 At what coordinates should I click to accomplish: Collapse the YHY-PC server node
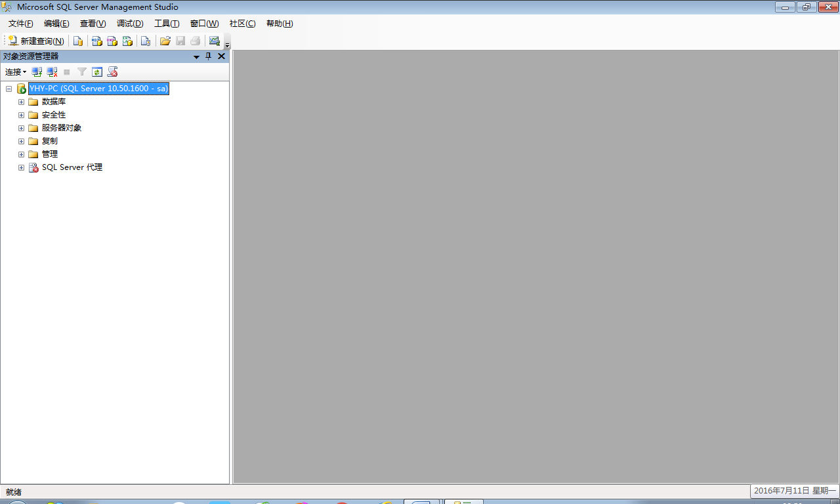click(x=9, y=89)
